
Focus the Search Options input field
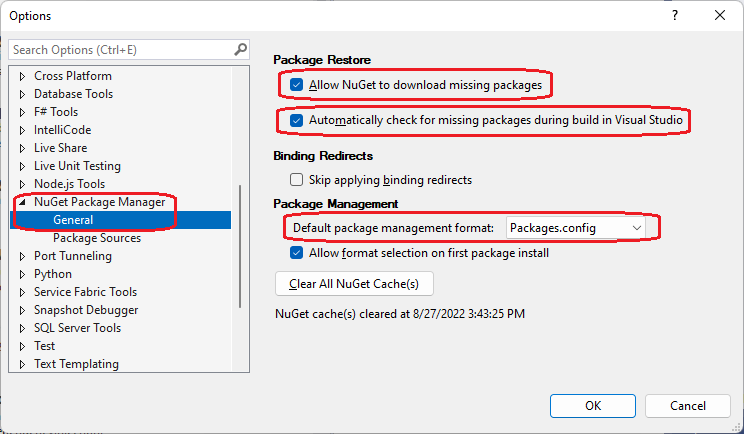(x=121, y=50)
